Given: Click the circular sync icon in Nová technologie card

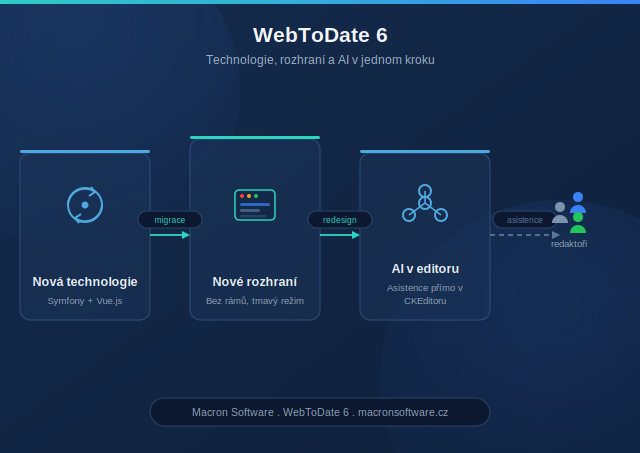Looking at the screenshot, I should [85, 205].
